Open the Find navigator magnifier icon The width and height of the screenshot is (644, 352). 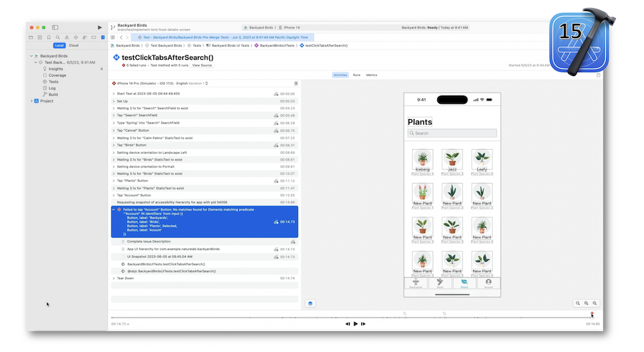(x=57, y=37)
